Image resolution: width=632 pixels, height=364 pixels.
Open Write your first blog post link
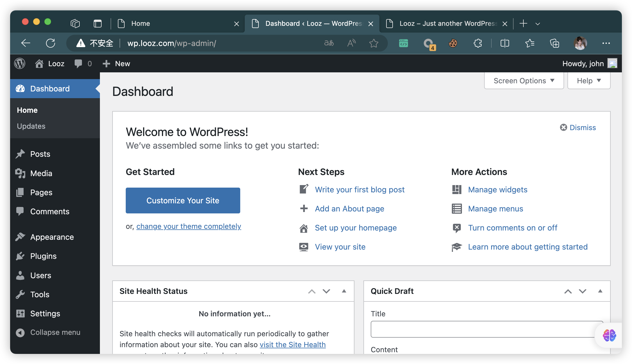click(x=359, y=190)
